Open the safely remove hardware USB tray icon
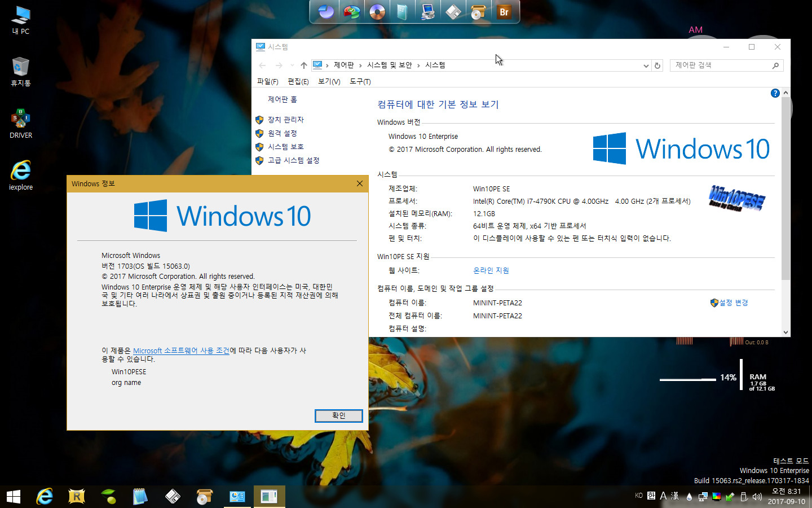812x508 pixels. pyautogui.click(x=743, y=497)
